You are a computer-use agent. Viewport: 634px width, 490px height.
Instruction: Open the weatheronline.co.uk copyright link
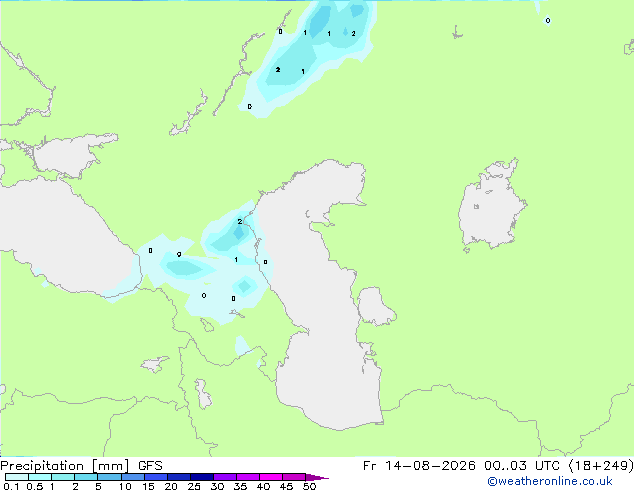pos(550,481)
